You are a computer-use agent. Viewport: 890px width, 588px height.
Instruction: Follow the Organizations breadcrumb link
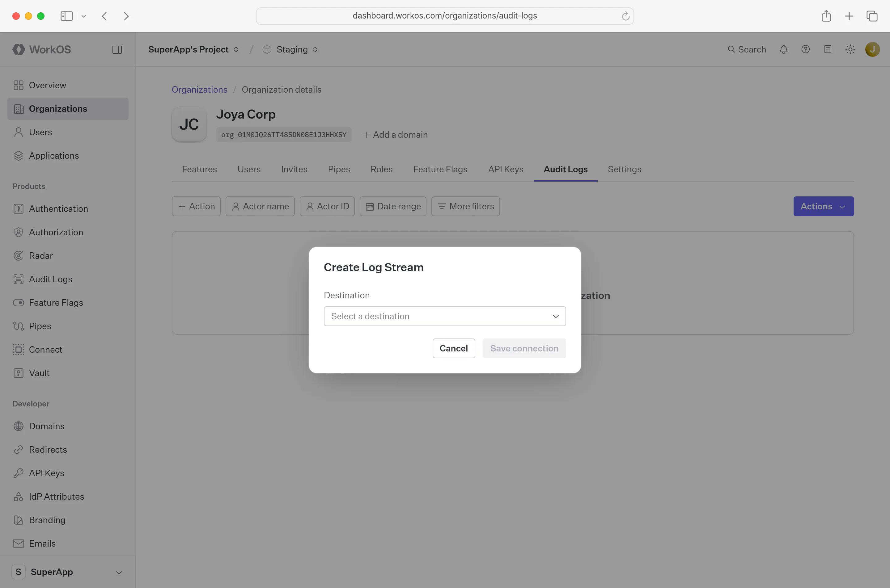point(200,90)
